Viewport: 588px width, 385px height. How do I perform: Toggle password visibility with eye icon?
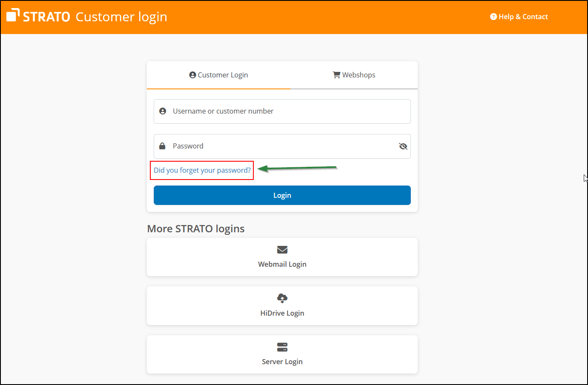coord(403,146)
